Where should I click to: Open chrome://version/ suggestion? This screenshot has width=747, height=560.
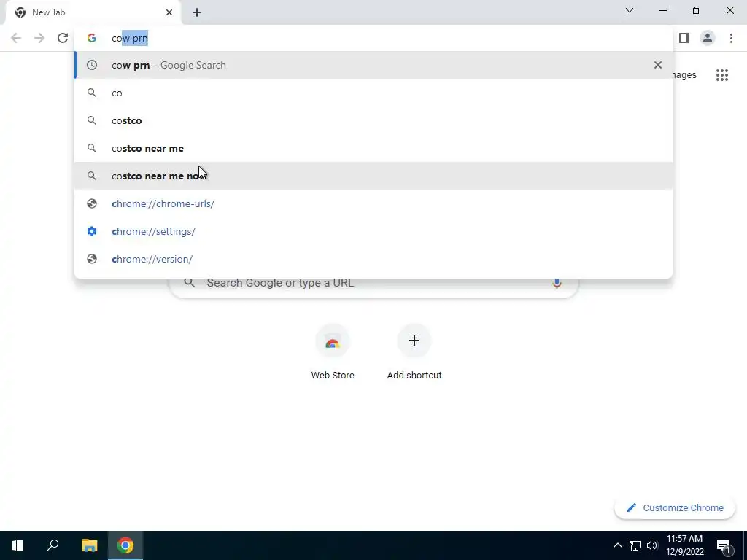point(374,259)
